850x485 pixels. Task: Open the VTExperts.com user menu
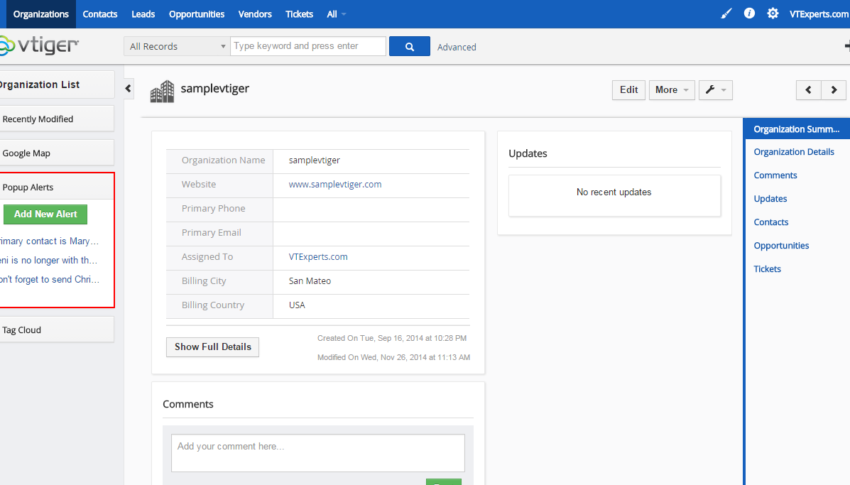coord(819,14)
